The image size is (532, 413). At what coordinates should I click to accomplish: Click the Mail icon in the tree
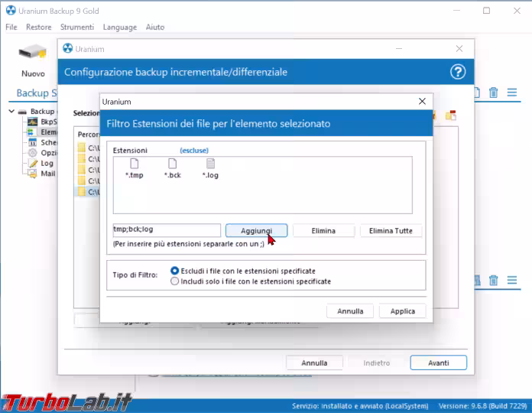(x=33, y=174)
